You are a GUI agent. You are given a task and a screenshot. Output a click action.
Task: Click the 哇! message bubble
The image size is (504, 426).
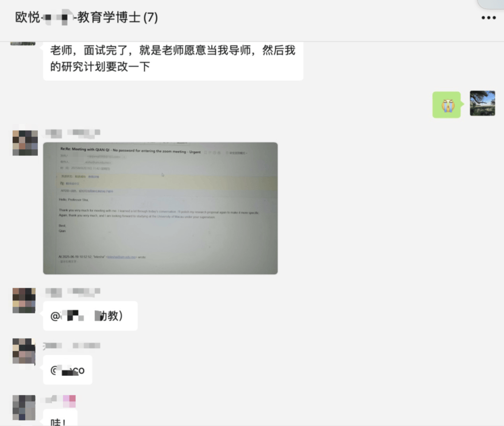click(60, 419)
